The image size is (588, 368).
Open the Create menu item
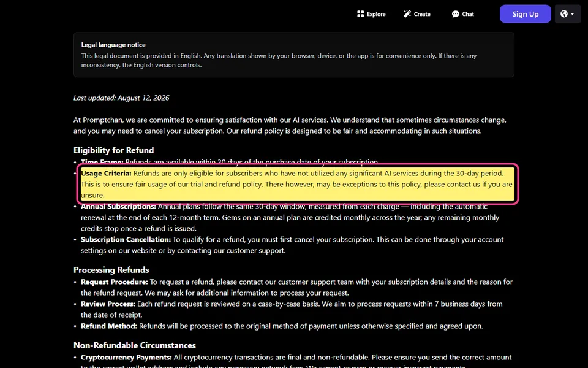pos(417,14)
